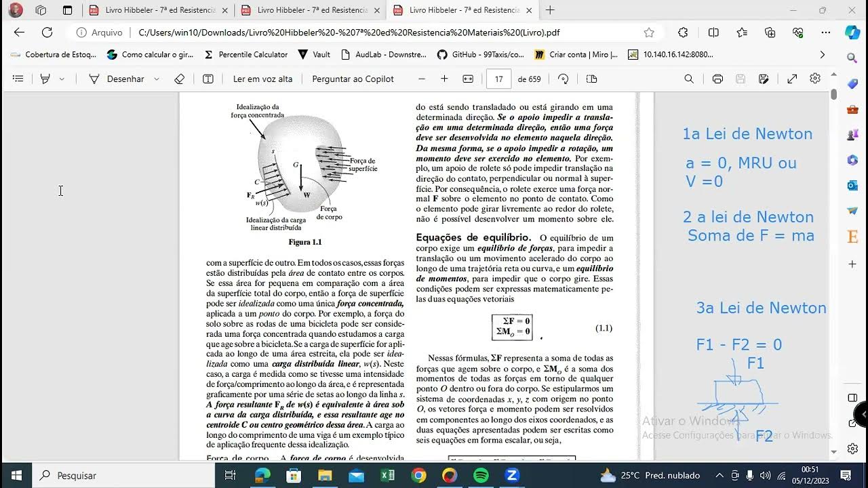Expand the highlighter color chevron
Screen dimensions: 868x488
(x=62, y=79)
